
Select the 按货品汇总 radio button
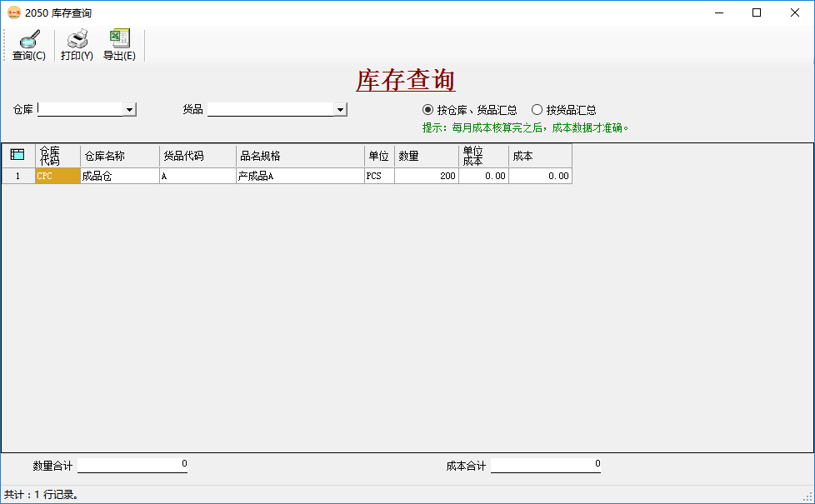[x=537, y=109]
